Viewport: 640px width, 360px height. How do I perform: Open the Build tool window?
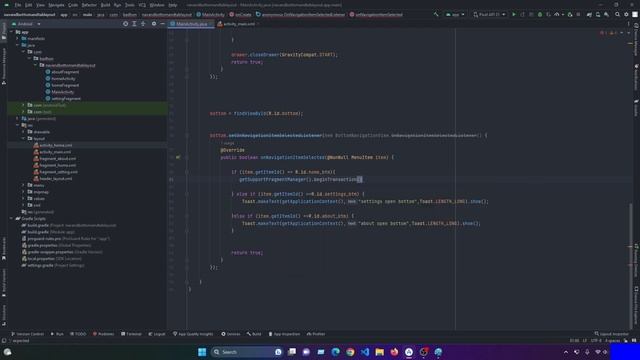coord(254,334)
